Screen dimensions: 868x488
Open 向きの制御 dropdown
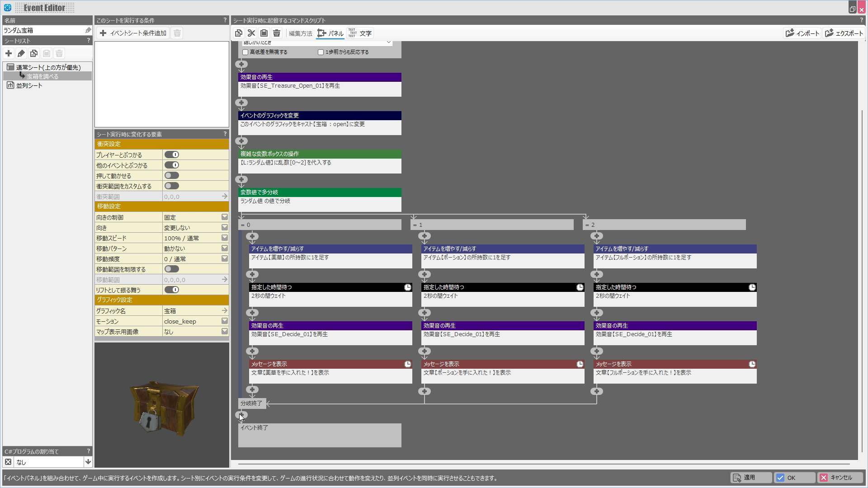click(225, 217)
